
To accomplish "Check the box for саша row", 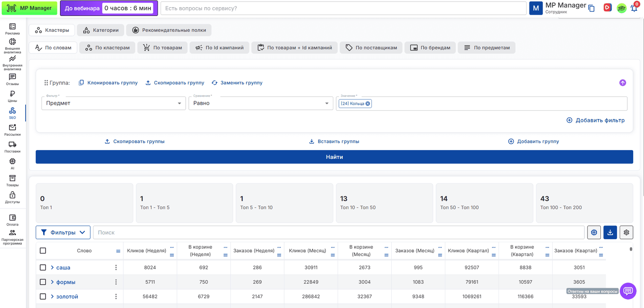I will point(43,267).
